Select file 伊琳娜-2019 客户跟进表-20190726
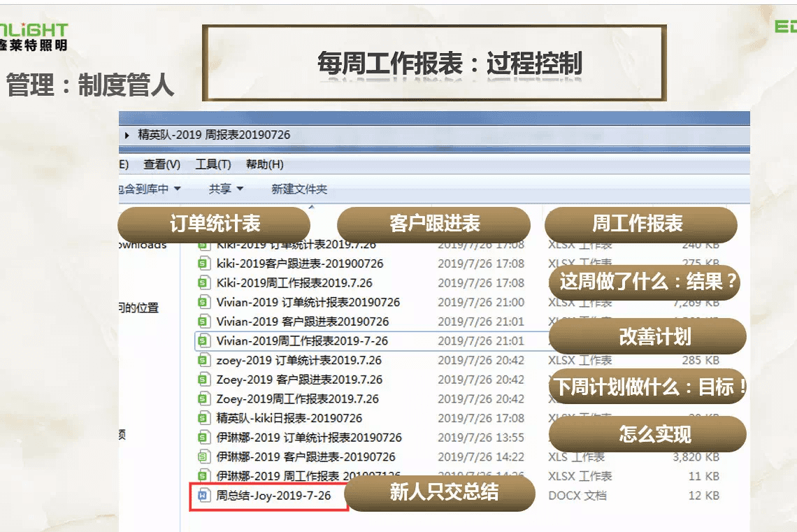This screenshot has height=532, width=797. [x=306, y=456]
